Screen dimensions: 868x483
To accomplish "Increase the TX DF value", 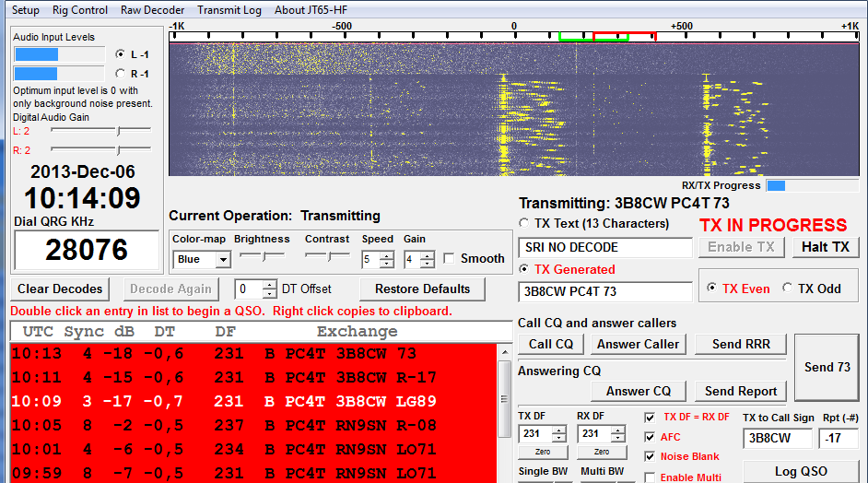I will pos(559,430).
